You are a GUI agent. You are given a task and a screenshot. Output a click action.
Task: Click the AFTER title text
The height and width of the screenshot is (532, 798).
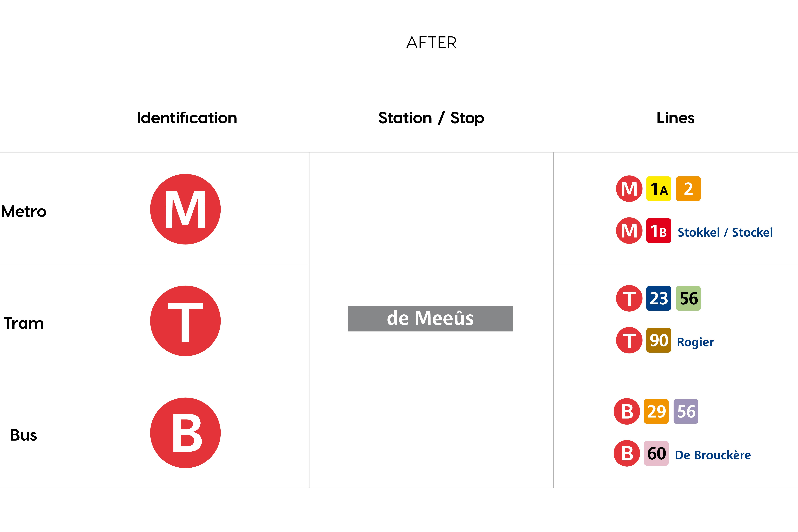click(x=431, y=43)
